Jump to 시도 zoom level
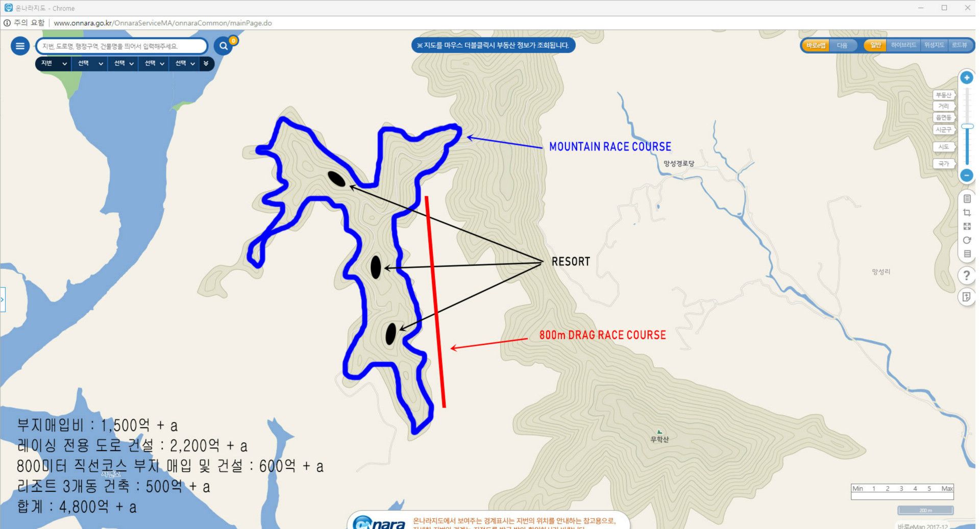The image size is (980, 529). [x=943, y=147]
